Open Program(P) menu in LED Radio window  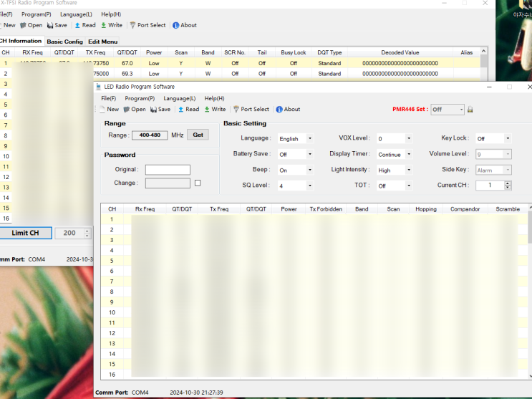tap(140, 98)
